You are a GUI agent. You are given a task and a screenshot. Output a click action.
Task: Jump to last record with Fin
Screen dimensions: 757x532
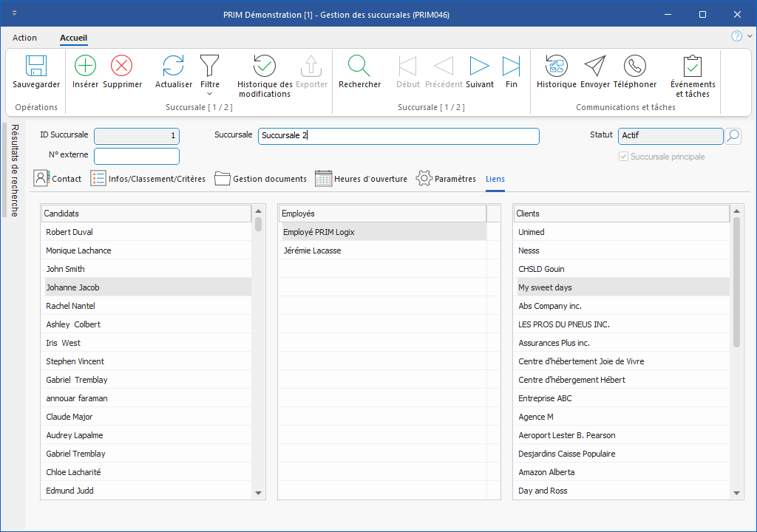click(511, 66)
